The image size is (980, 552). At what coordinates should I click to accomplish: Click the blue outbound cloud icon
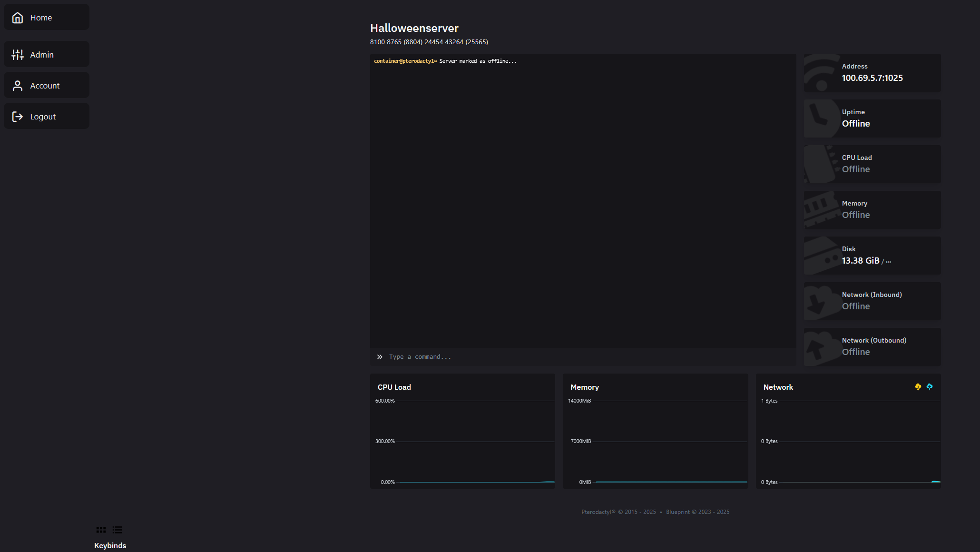point(930,387)
